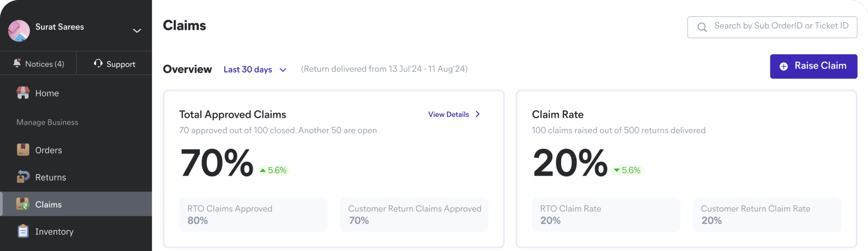Image resolution: width=868 pixels, height=251 pixels.
Task: Click the Sub OrderID search field
Action: tap(781, 26)
